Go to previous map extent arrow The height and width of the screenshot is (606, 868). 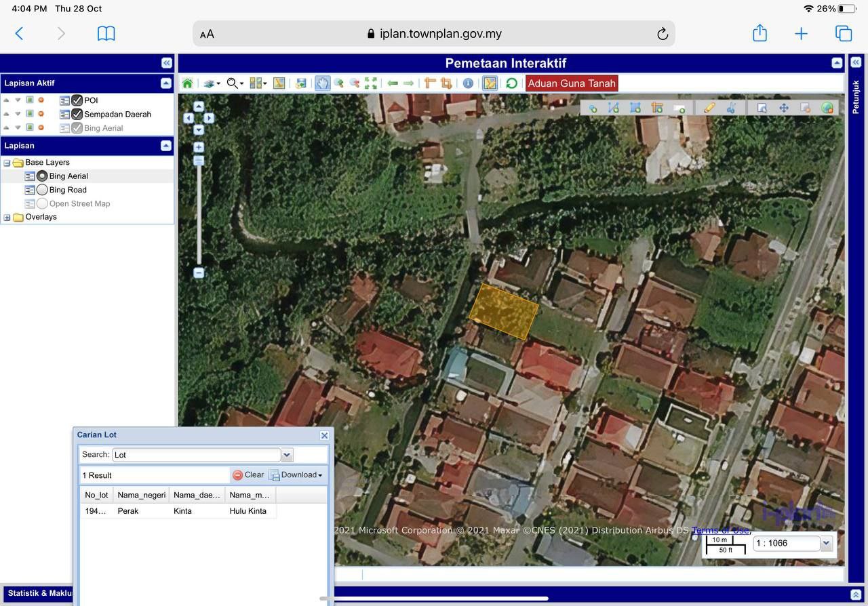pos(393,83)
